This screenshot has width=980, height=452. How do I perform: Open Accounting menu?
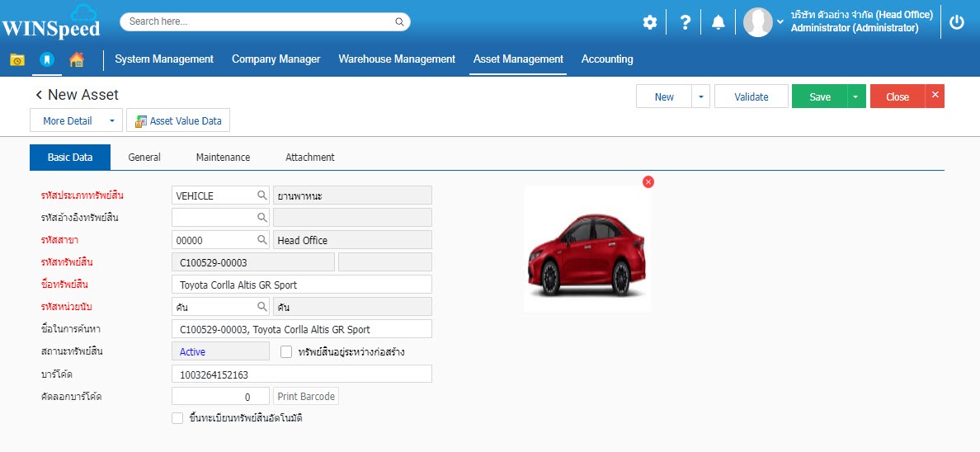(x=607, y=59)
